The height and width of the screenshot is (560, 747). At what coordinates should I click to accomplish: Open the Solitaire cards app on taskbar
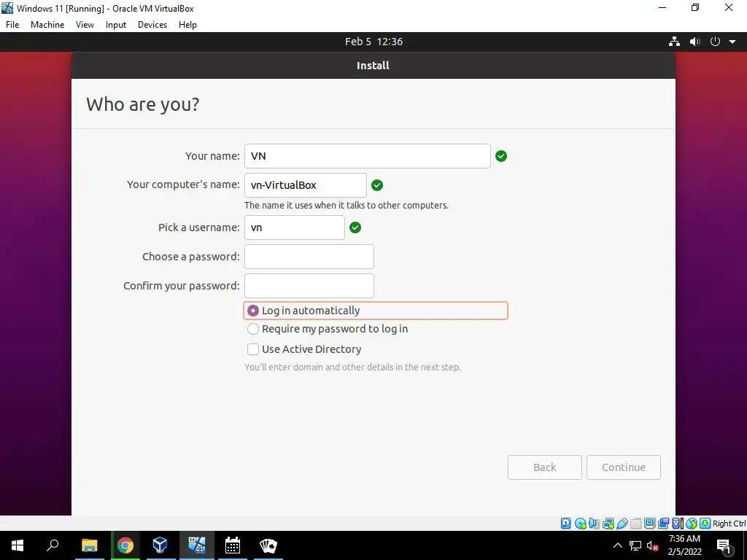click(268, 545)
